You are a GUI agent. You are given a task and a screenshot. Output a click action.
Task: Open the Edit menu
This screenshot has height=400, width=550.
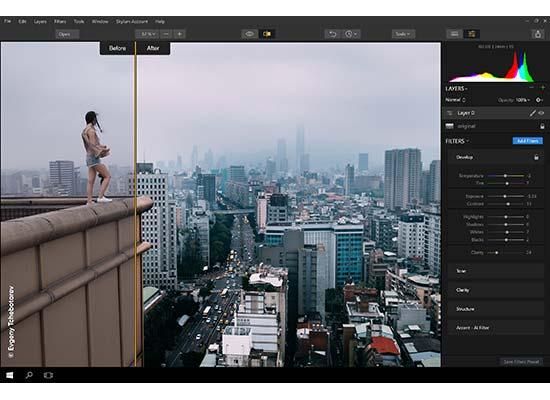click(22, 21)
